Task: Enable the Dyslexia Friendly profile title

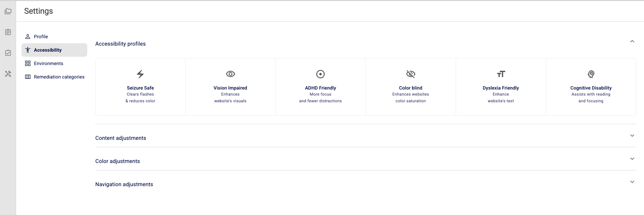Action: point(501,88)
